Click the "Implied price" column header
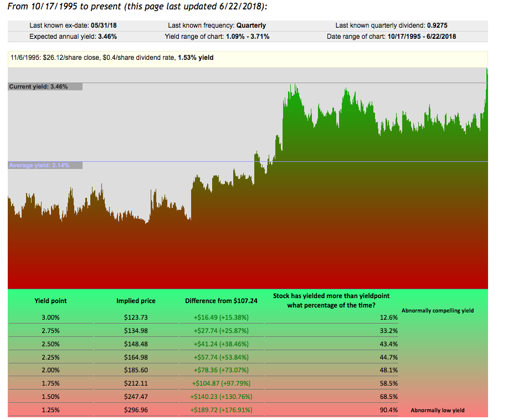This screenshot has width=508, height=420. (136, 301)
